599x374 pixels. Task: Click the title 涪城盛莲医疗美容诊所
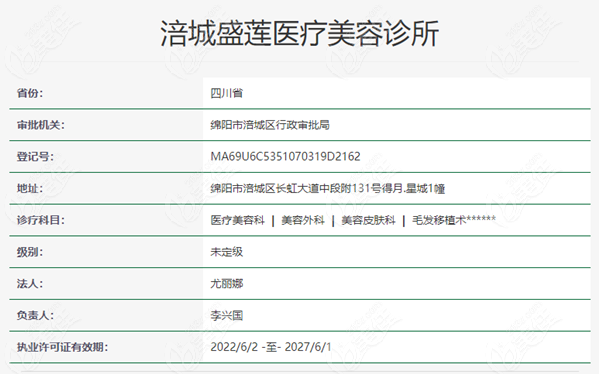tap(300, 34)
